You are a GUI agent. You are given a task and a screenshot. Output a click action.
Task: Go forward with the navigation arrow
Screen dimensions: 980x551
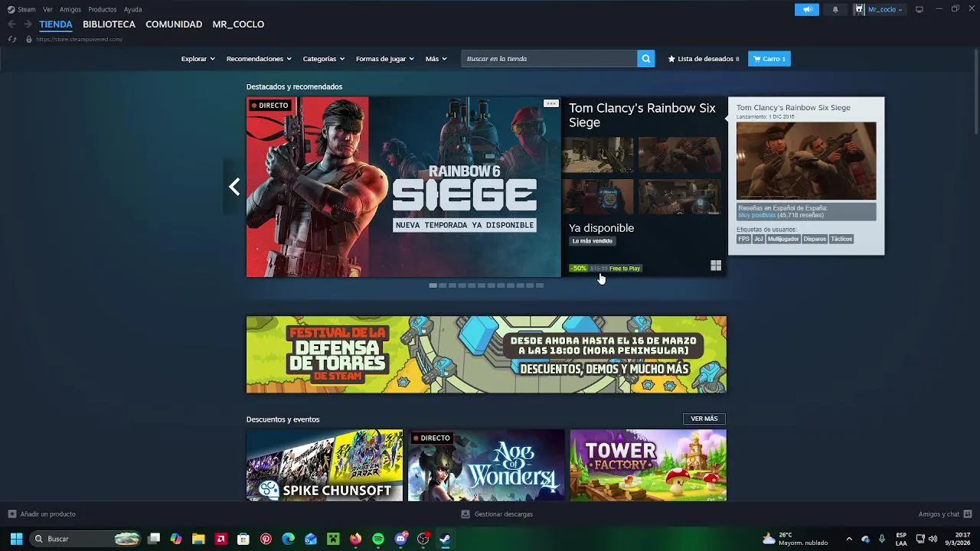click(x=28, y=24)
